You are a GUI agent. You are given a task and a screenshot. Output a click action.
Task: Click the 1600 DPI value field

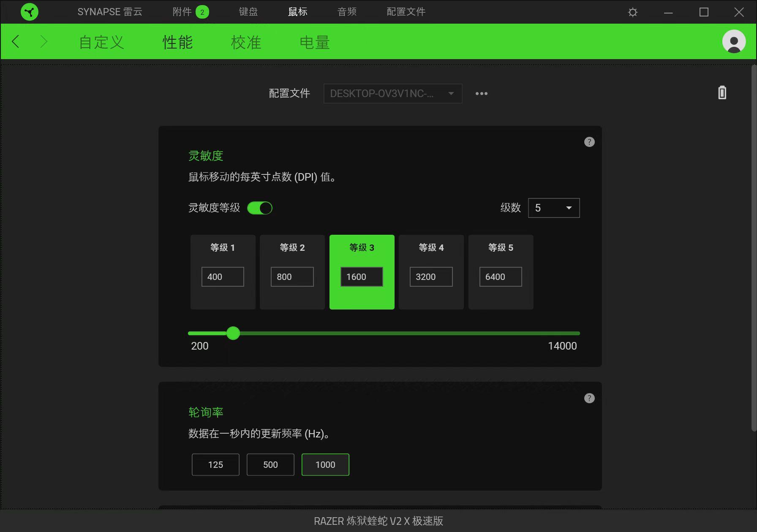tap(361, 277)
